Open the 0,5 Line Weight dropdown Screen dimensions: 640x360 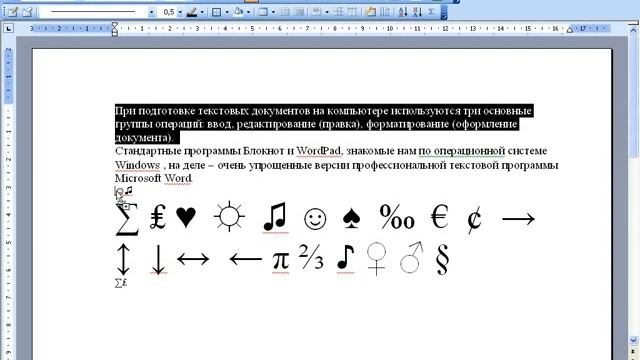[180, 12]
